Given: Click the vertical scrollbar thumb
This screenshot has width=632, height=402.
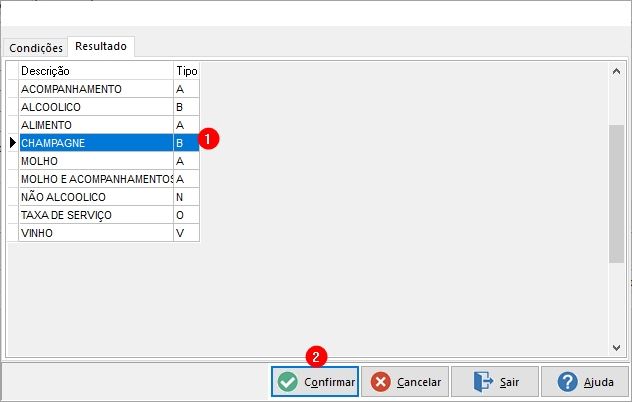Looking at the screenshot, I should pos(616,194).
